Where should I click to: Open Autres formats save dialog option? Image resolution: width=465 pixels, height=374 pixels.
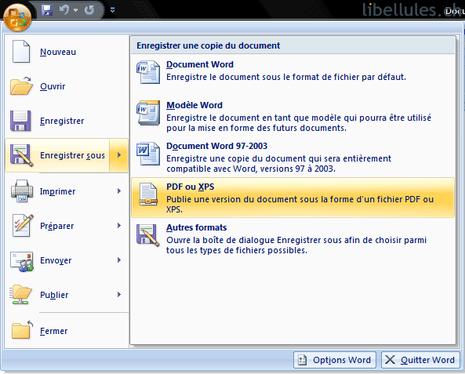293,239
